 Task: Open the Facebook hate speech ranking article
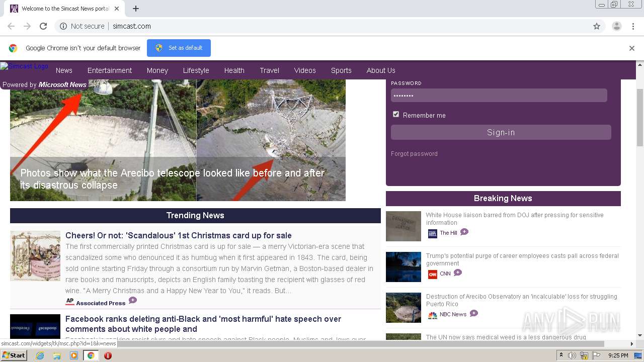(x=203, y=324)
